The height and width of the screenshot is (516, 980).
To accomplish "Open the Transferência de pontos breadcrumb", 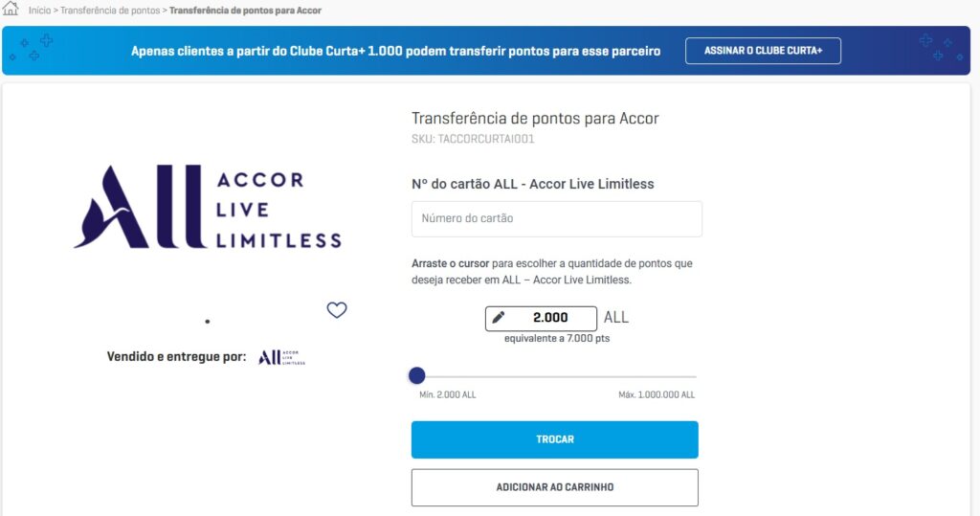I will click(110, 11).
